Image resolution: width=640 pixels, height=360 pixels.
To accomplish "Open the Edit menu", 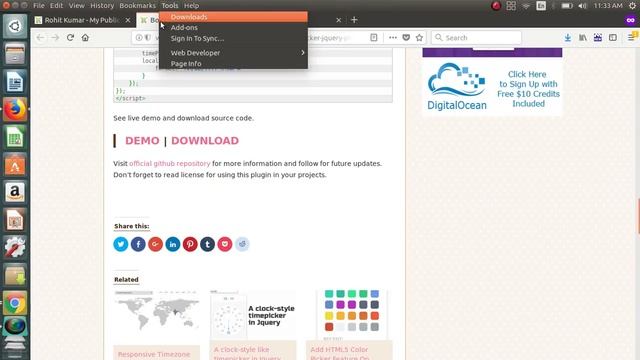I will click(x=56, y=6).
